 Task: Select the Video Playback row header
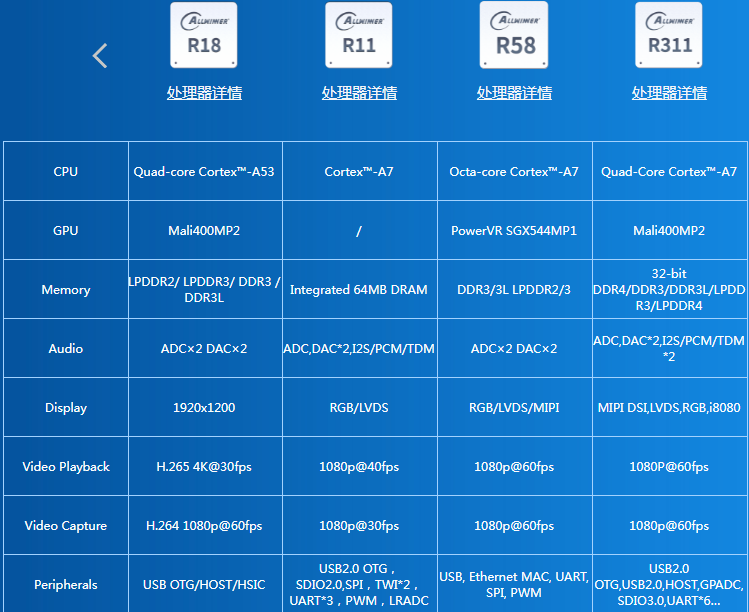[66, 466]
